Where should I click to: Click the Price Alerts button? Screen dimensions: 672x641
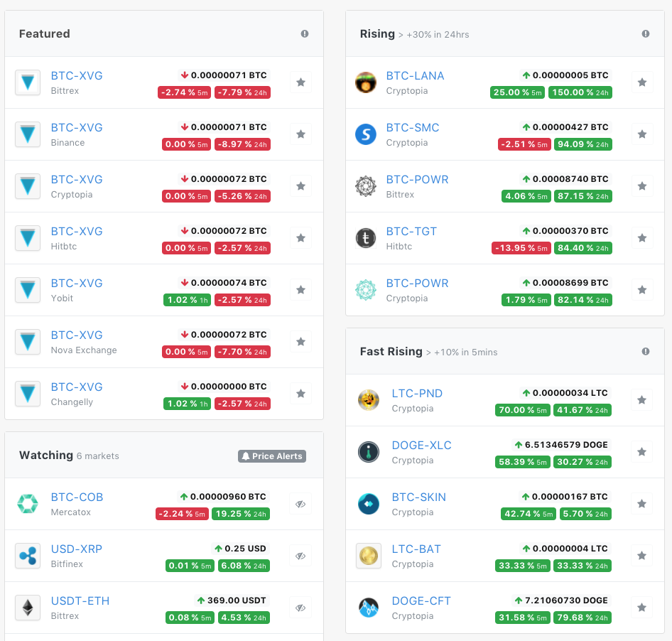pos(271,456)
